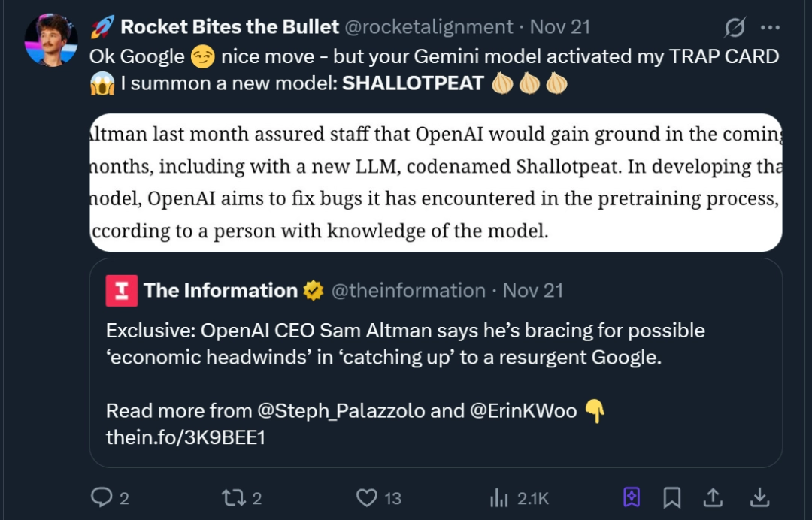The image size is (812, 520).
Task: Bookmark the post
Action: [x=672, y=497]
